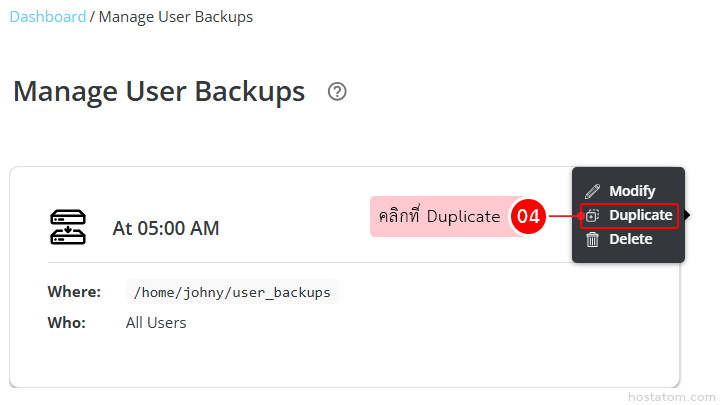Screen dimensions: 720x405
Task: Click the /home/johny/user_backups path
Action: pos(232,292)
